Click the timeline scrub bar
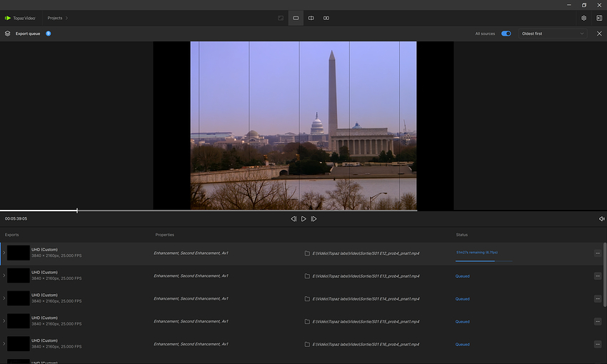Viewport: 607px width, 364px height. pos(209,211)
